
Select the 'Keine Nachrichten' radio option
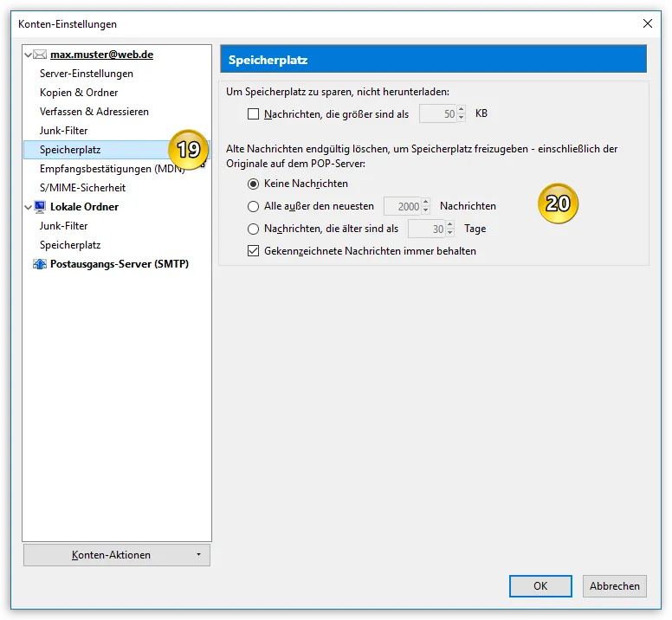[x=253, y=184]
